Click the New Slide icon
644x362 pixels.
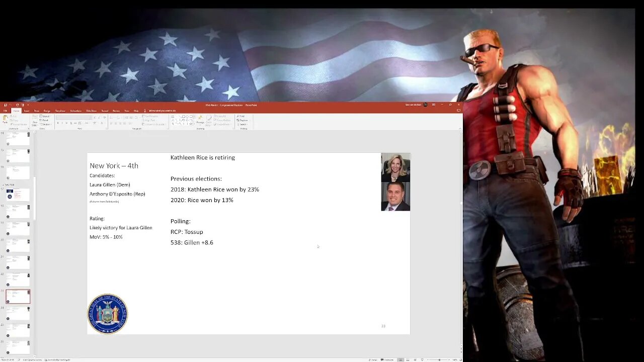coord(34,118)
